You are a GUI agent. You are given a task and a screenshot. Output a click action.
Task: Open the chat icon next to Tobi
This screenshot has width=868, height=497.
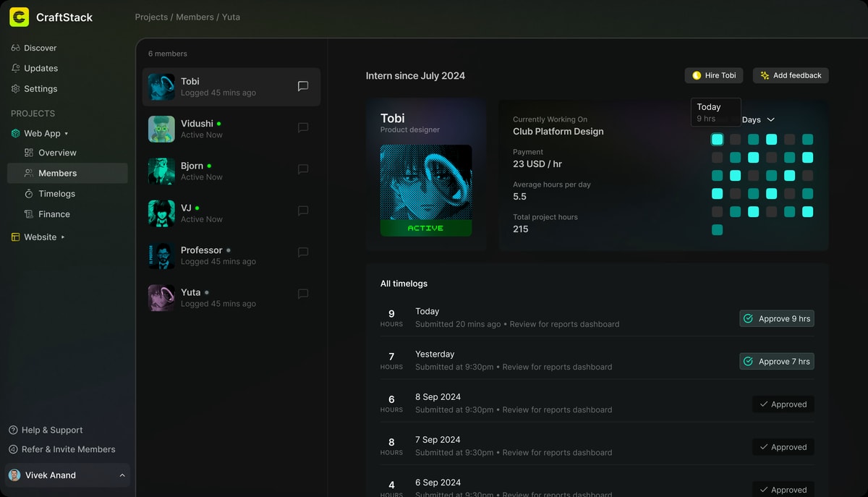click(303, 86)
